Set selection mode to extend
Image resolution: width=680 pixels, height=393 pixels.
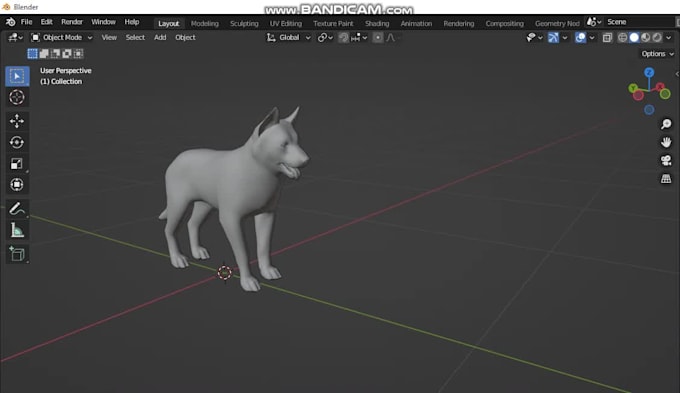pos(44,53)
